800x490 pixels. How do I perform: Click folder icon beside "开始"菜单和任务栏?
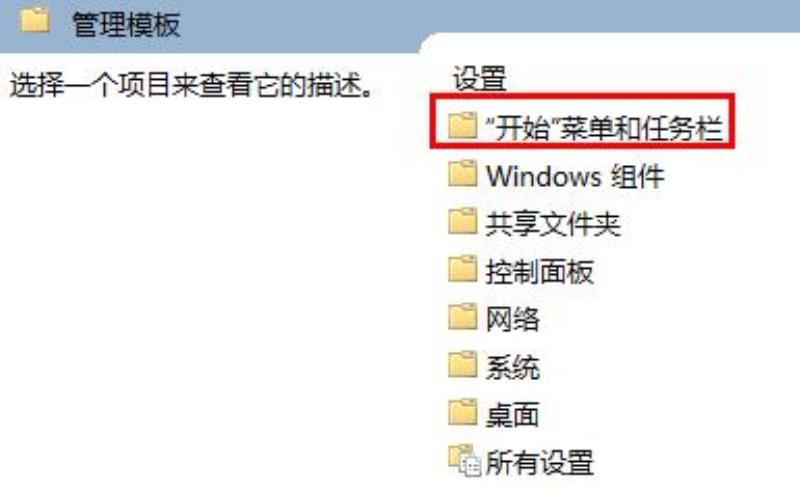[463, 125]
